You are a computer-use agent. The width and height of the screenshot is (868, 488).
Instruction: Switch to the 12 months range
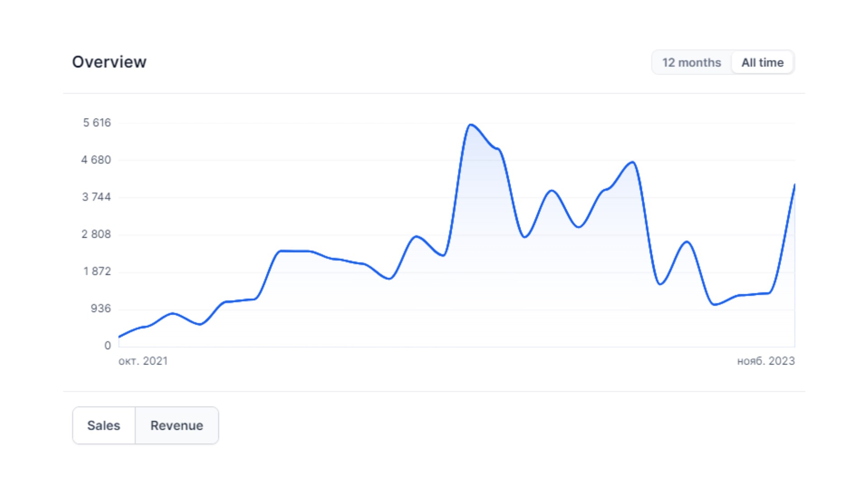point(691,62)
